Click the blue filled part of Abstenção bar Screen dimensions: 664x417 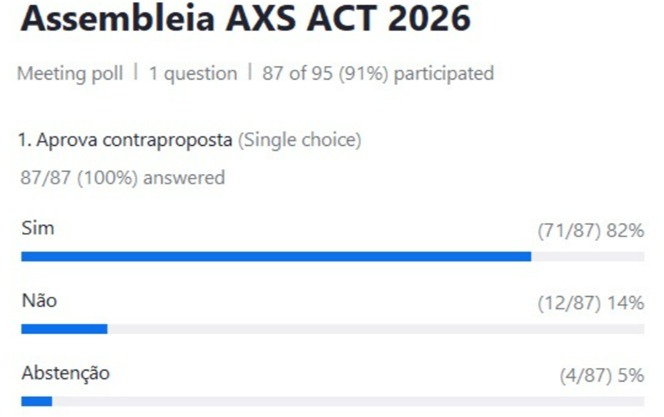tap(36, 401)
